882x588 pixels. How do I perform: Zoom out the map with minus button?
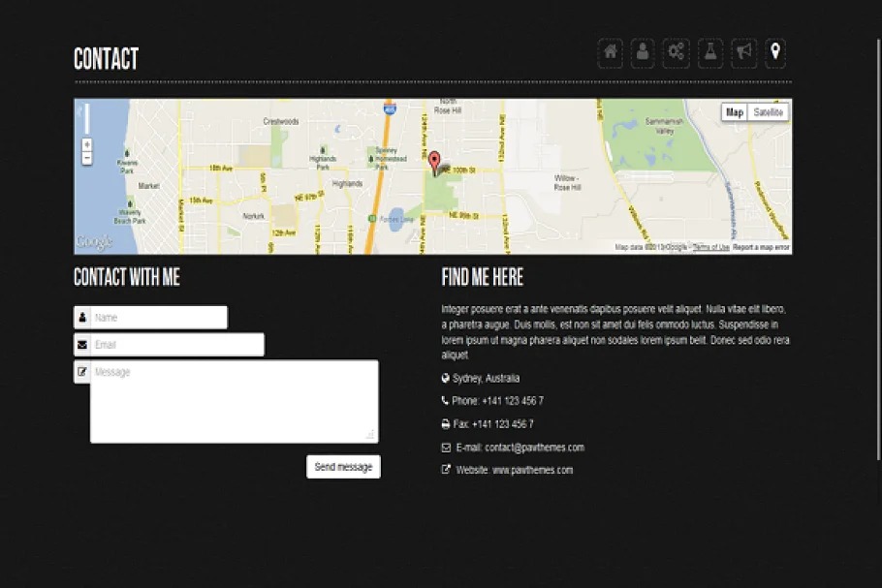[87, 157]
